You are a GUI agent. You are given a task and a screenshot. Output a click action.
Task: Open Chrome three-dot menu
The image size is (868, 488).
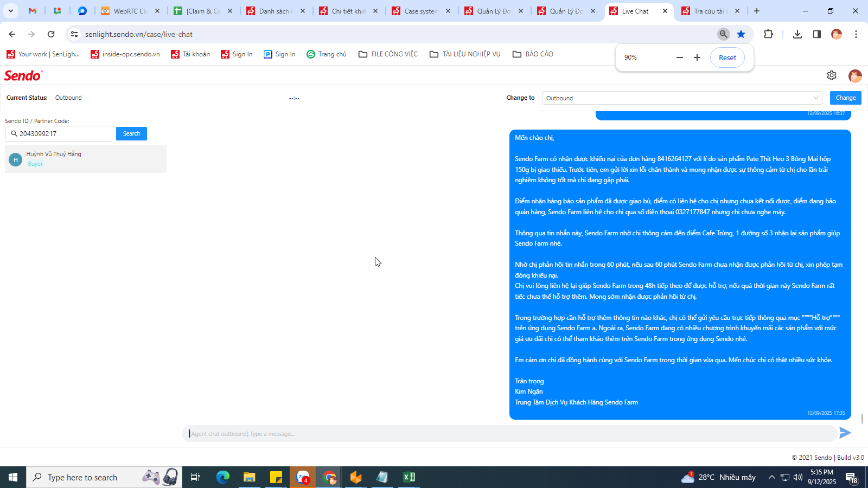856,34
